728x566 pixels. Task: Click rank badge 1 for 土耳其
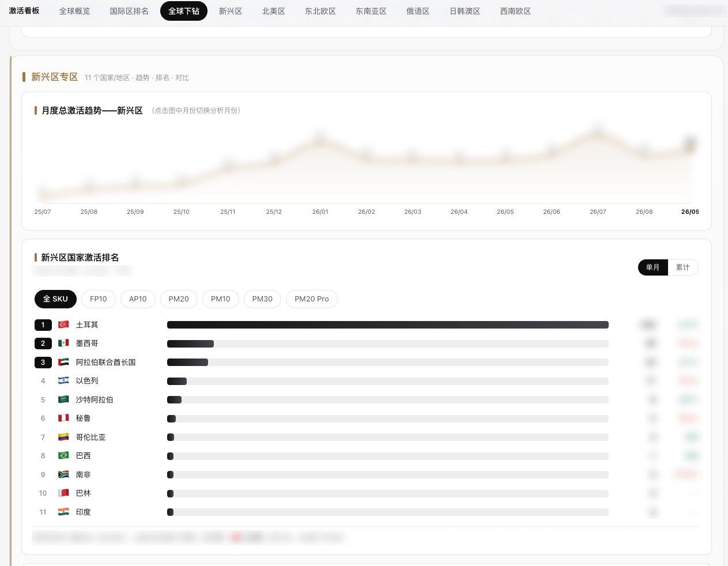coord(43,325)
